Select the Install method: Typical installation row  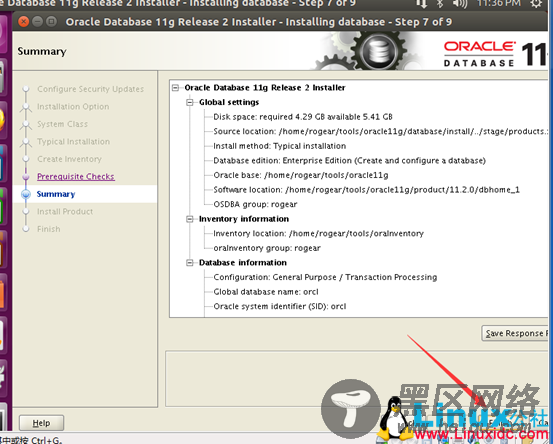coord(280,146)
